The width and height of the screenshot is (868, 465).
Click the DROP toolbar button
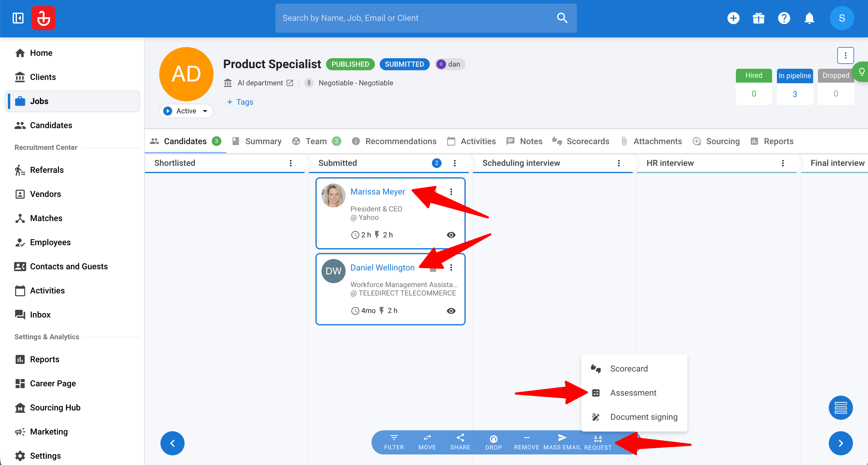(493, 442)
